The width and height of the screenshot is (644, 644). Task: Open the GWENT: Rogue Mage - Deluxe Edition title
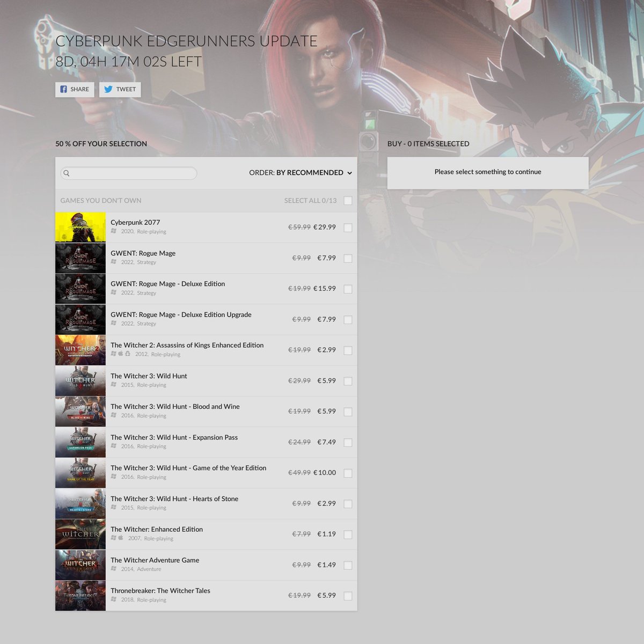pyautogui.click(x=168, y=284)
